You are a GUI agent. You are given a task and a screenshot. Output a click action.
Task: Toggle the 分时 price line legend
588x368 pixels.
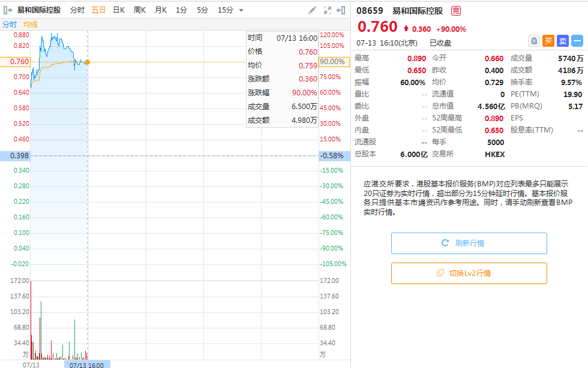point(10,24)
